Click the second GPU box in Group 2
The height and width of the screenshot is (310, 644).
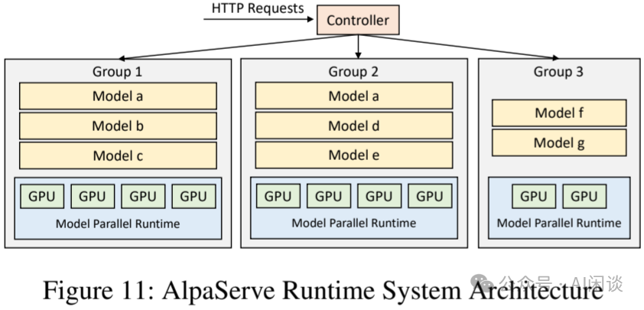click(329, 196)
